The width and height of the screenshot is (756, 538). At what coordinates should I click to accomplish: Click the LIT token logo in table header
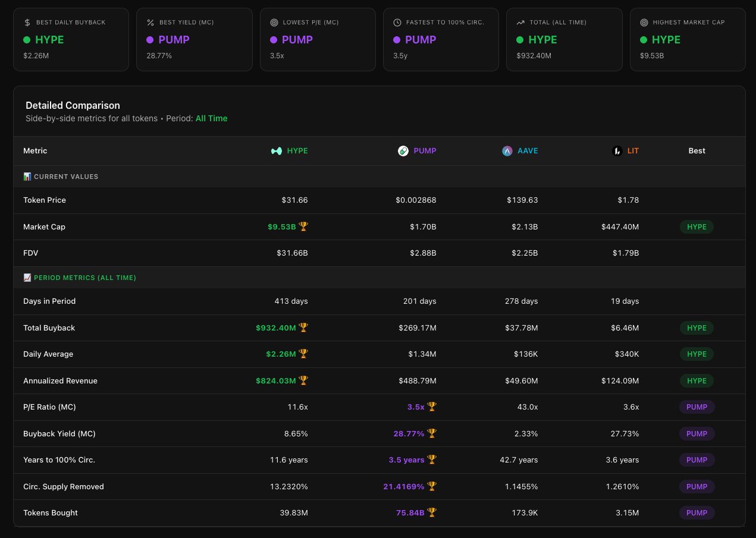(617, 151)
